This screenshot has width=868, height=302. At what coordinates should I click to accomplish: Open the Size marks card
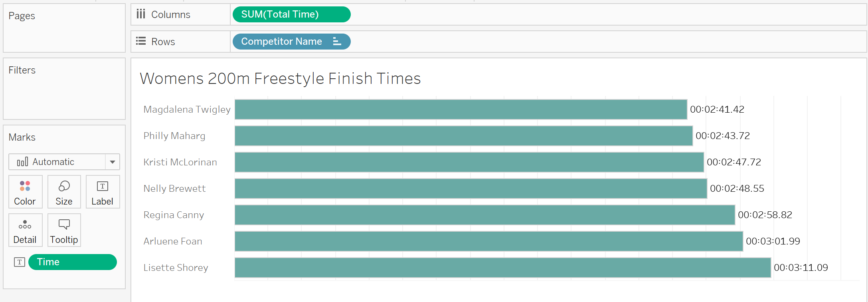click(64, 192)
